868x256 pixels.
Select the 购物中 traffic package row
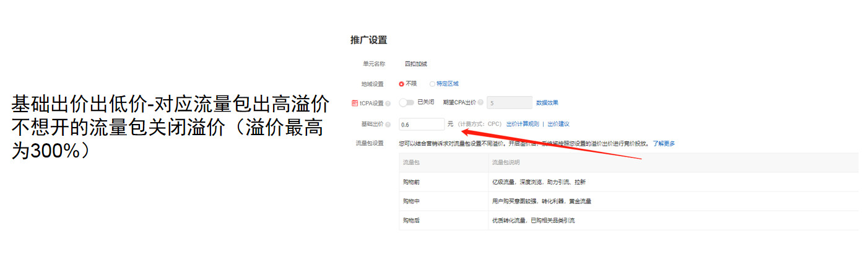click(x=412, y=201)
